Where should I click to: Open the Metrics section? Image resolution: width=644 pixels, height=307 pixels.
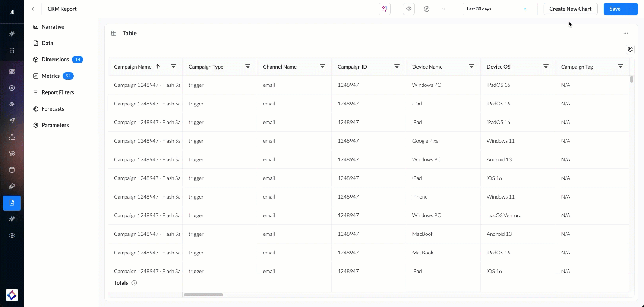[51, 76]
